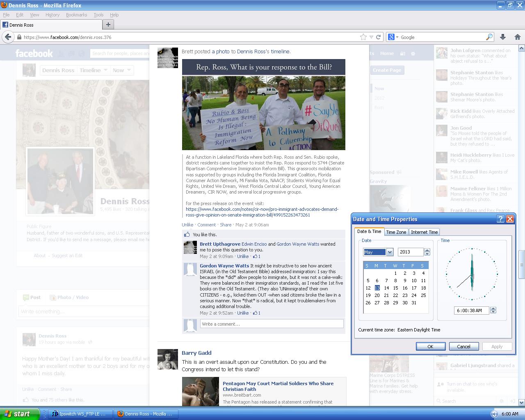Click the Help question mark in dialog
The height and width of the screenshot is (420, 525).
coord(500,219)
